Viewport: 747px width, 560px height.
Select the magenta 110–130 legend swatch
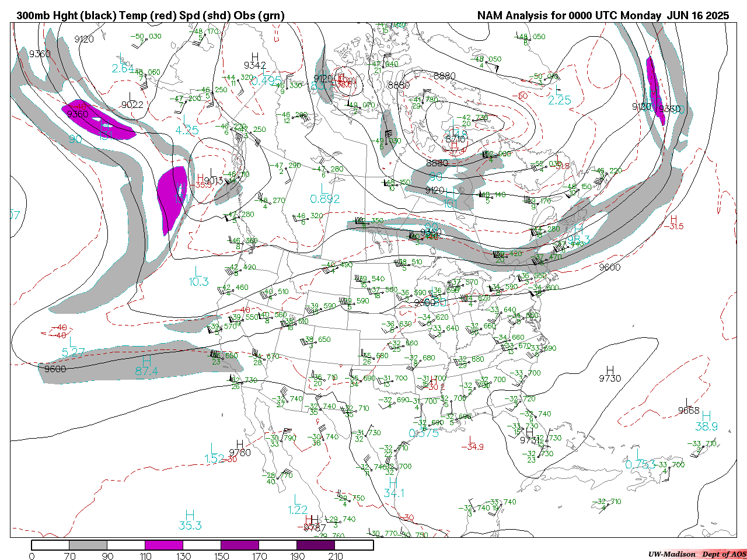click(x=164, y=545)
